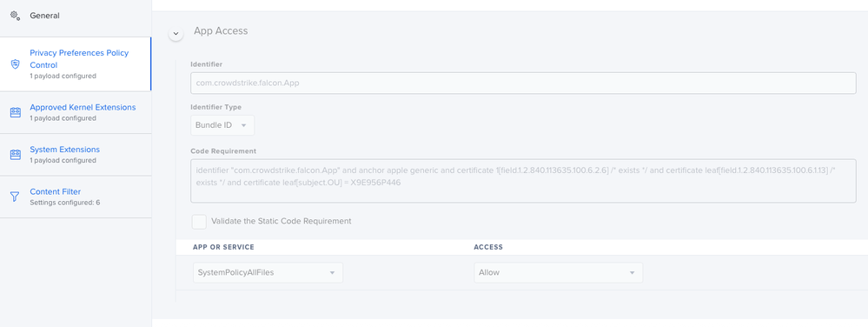868x327 pixels.
Task: Open the Content Filter payload
Action: point(76,197)
